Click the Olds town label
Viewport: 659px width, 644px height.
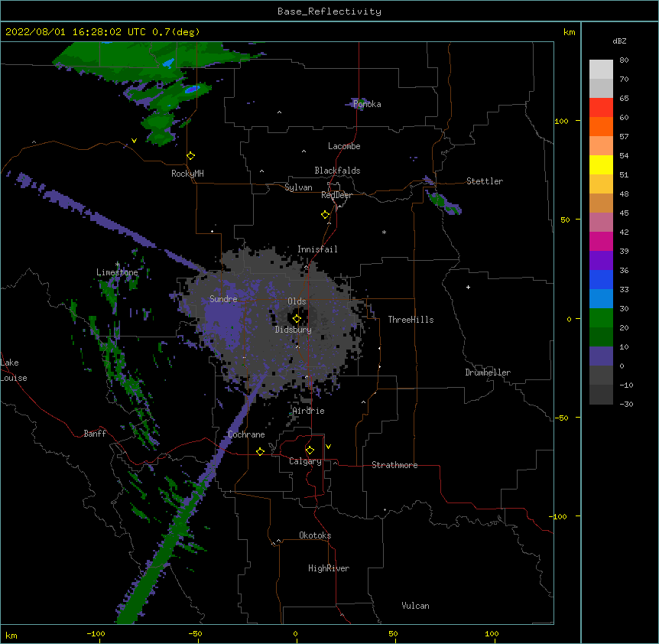click(x=297, y=301)
